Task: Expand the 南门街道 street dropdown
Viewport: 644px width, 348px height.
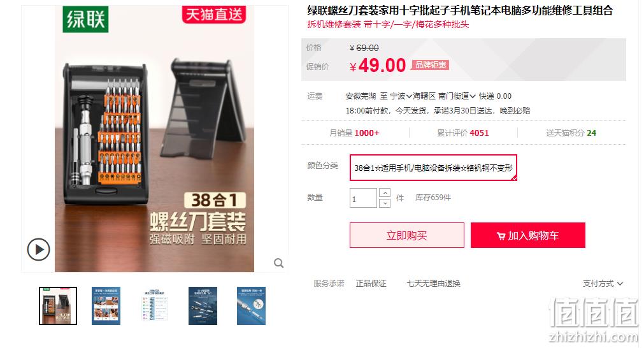Action: coord(457,96)
